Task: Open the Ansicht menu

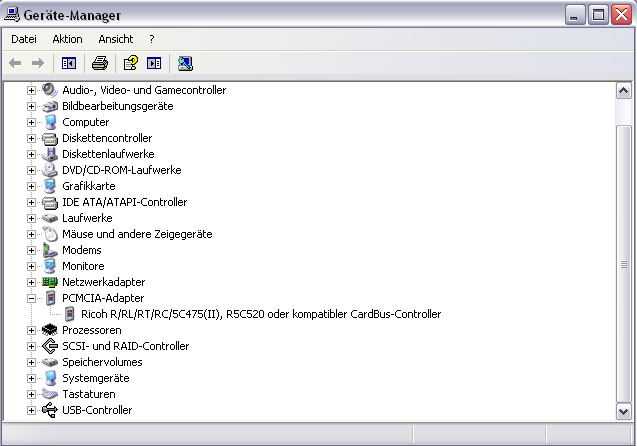Action: pos(115,39)
